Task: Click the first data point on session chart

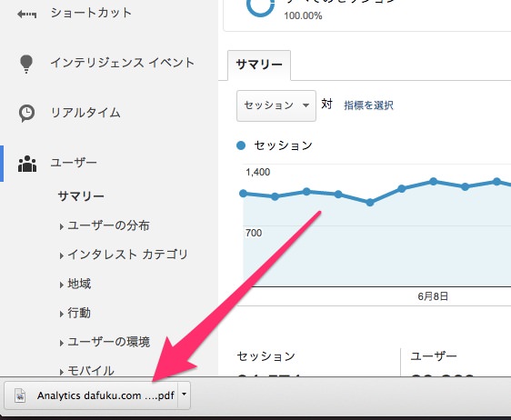Action: click(243, 194)
